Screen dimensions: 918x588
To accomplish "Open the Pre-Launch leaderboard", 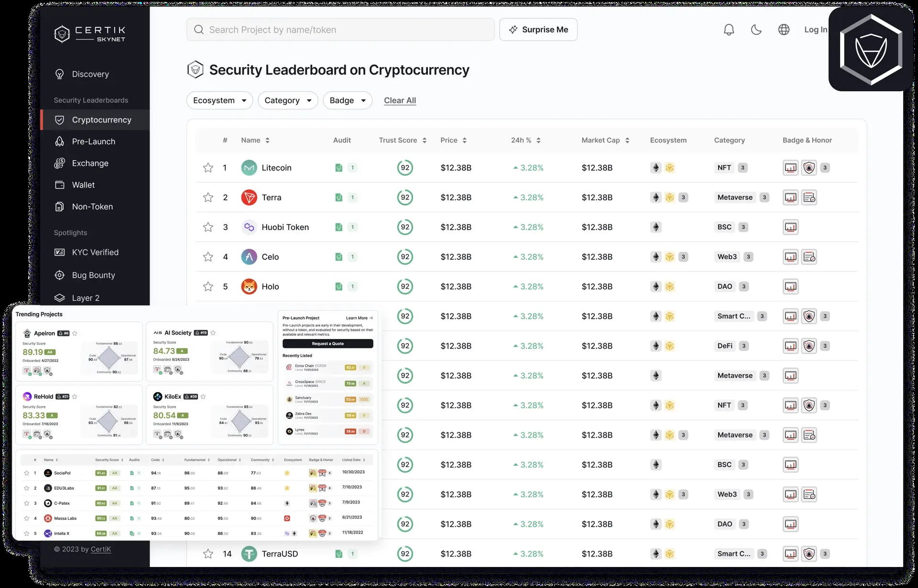I will (93, 142).
